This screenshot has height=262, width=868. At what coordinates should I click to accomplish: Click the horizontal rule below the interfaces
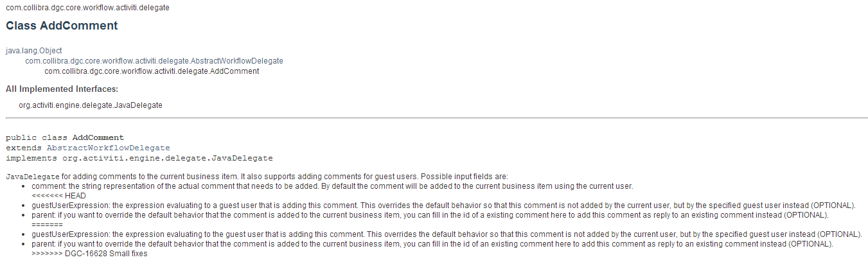click(x=436, y=118)
